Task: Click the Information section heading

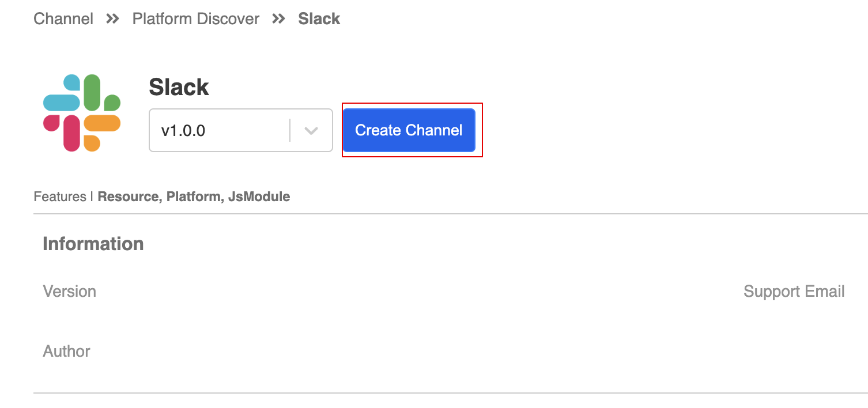Action: pyautogui.click(x=93, y=244)
